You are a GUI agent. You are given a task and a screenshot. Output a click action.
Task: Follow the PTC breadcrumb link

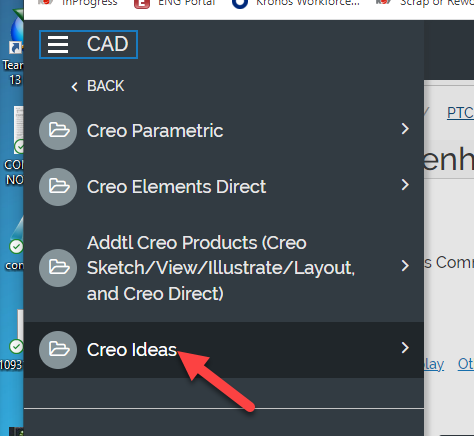pos(460,113)
